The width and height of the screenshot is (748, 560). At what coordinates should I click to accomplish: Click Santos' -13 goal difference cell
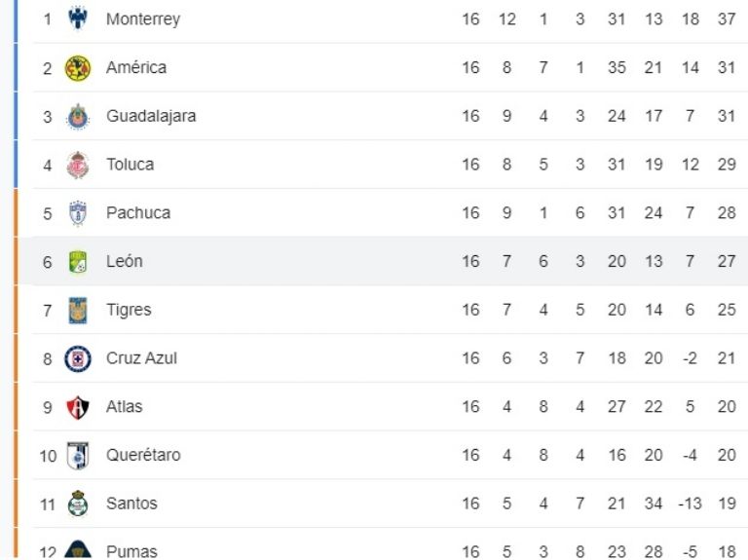tap(690, 504)
